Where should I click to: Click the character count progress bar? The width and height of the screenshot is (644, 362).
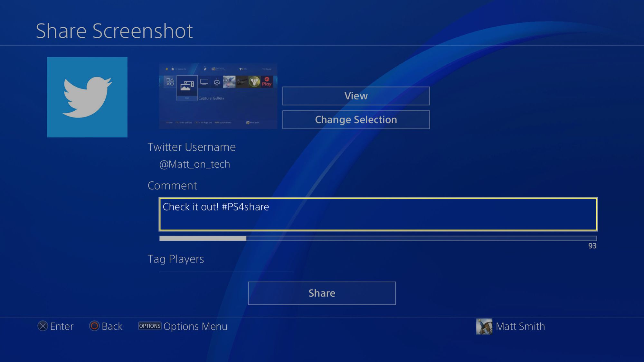pos(378,238)
